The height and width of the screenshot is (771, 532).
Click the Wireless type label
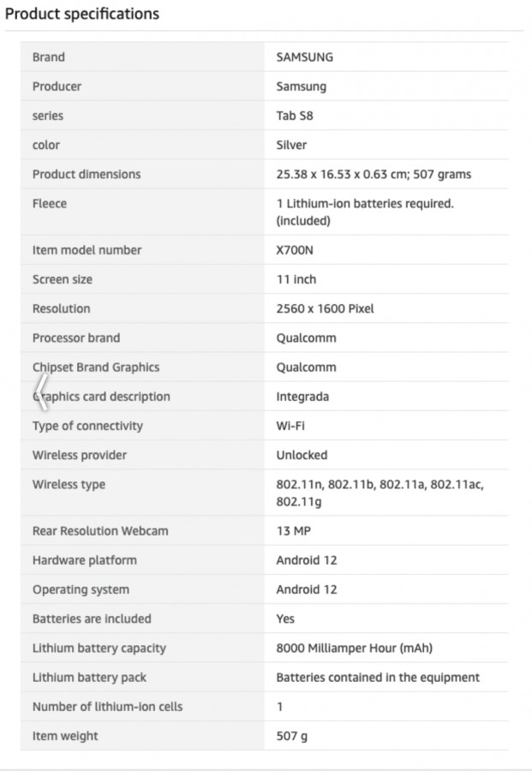tap(69, 484)
